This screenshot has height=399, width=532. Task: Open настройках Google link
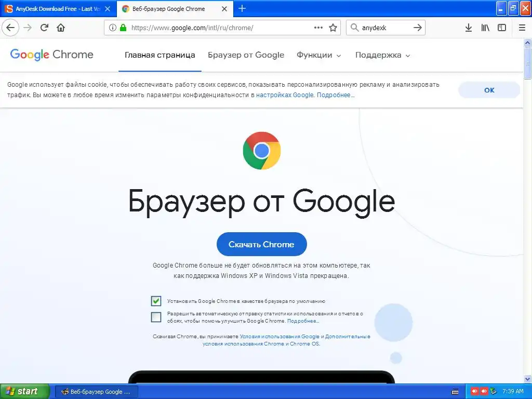(x=285, y=95)
